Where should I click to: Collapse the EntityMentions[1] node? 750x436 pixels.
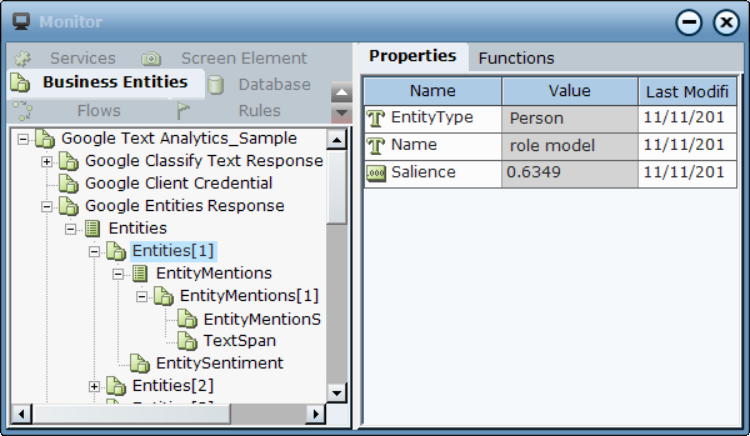pyautogui.click(x=142, y=297)
